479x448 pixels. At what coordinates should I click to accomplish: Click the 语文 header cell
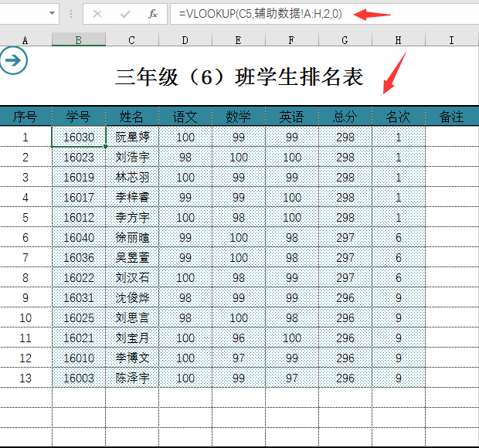point(185,117)
